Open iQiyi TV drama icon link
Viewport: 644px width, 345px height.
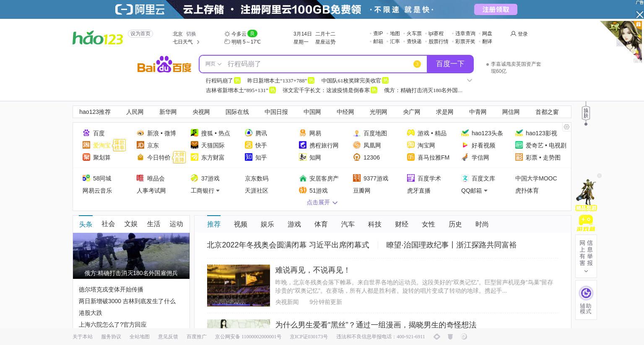click(519, 145)
